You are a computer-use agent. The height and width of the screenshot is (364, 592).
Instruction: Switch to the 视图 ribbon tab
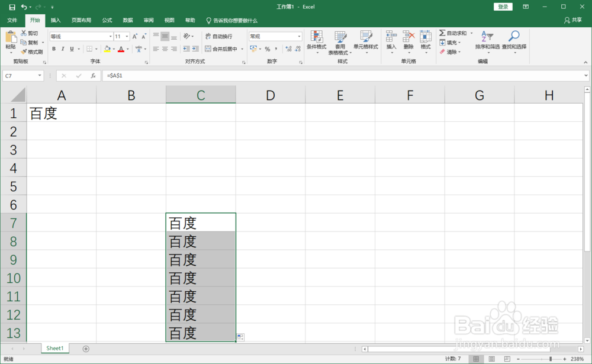pos(169,20)
